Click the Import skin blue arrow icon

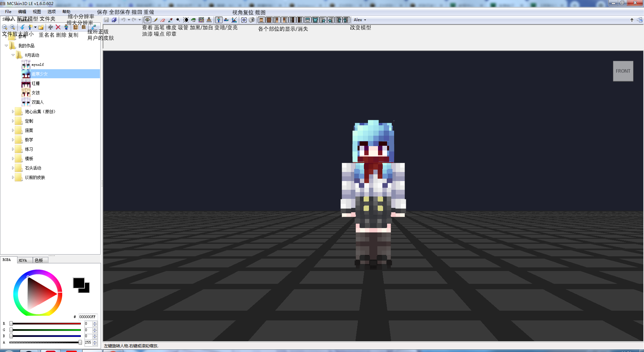click(22, 27)
